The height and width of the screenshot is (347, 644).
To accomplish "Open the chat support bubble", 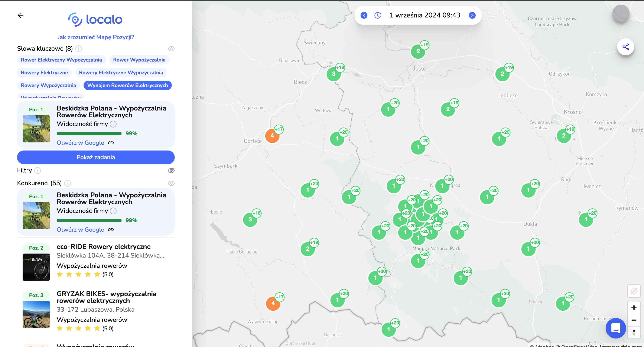I will click(x=616, y=328).
